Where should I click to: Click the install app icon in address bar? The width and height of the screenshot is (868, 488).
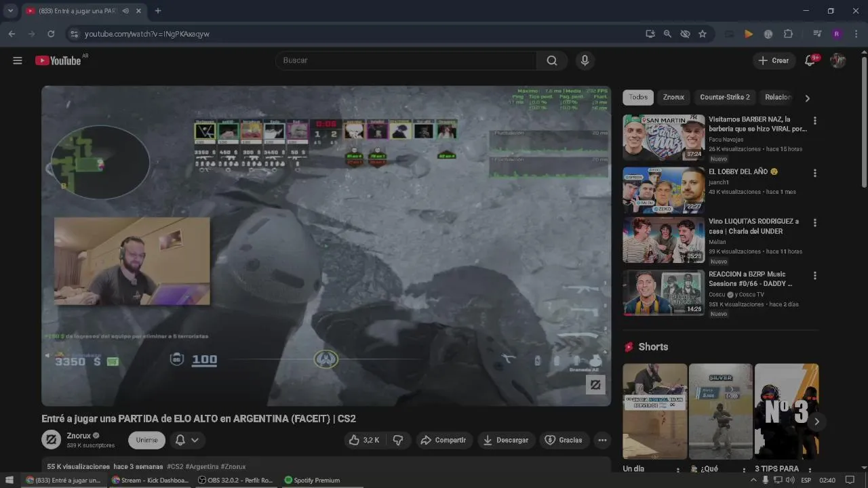650,34
